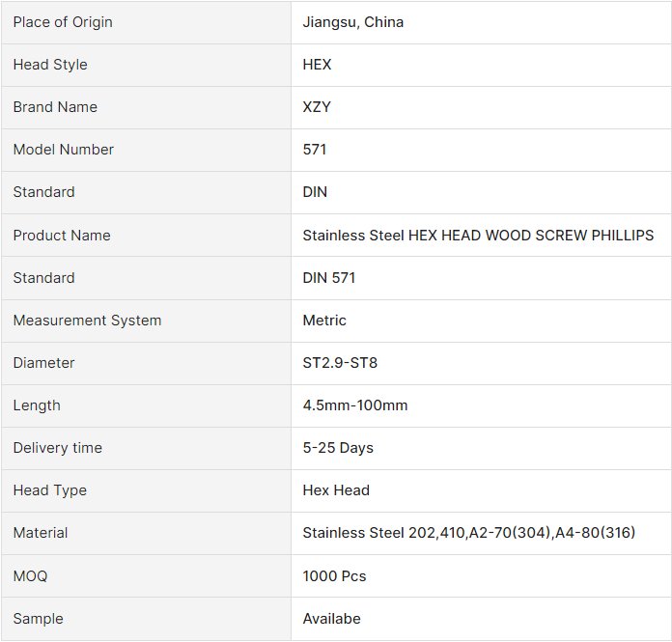
Task: Select the "5-25 Days" value
Action: [338, 448]
